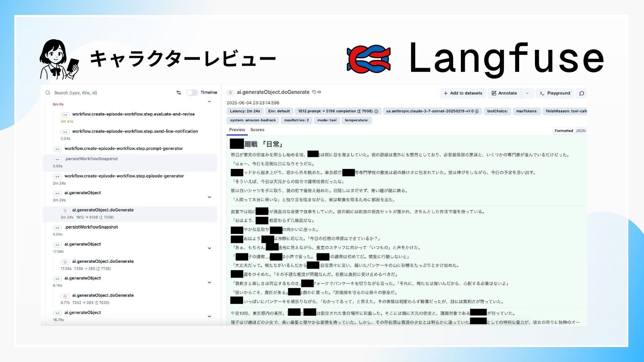Click the filter settings icon beside search
644x362 pixels.
tap(178, 93)
